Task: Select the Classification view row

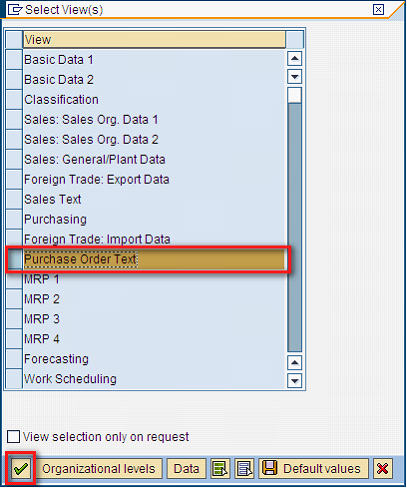Action: pos(155,99)
